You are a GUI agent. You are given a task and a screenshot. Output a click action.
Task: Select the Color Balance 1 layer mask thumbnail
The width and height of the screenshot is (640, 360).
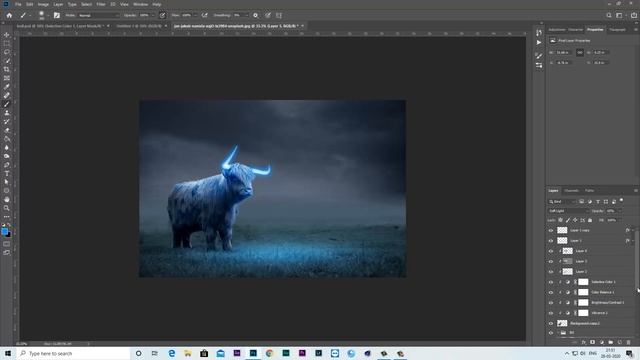[583, 292]
